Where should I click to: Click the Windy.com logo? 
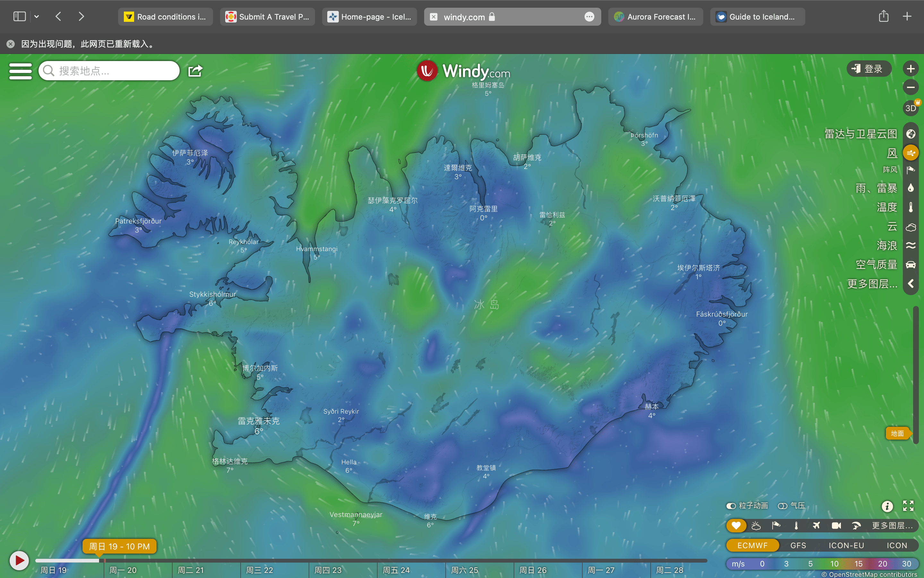pos(464,71)
